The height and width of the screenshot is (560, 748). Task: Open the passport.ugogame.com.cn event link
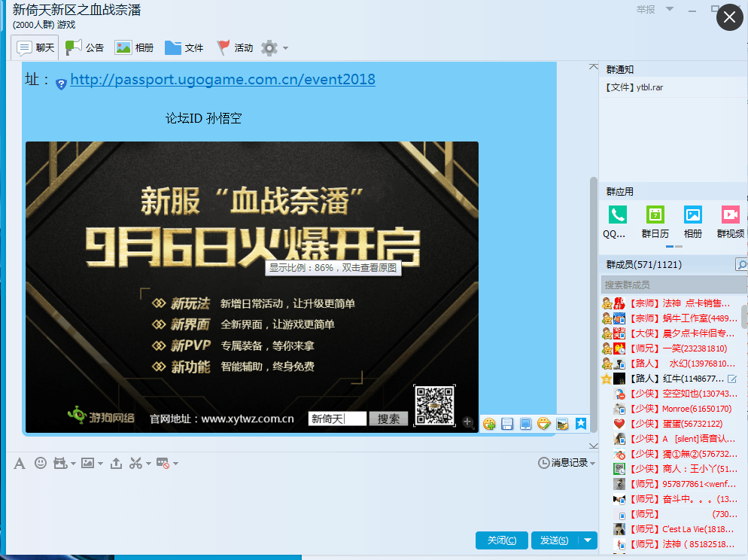pos(223,79)
